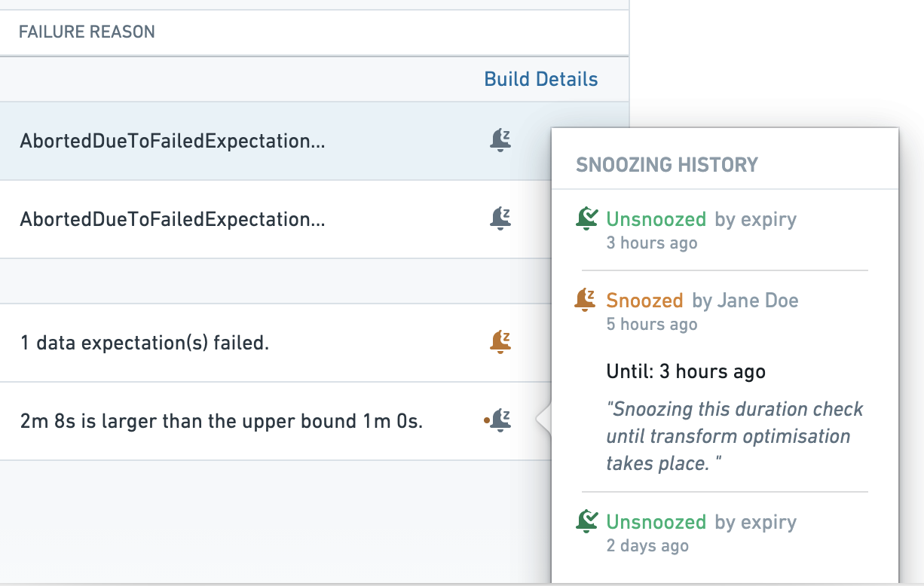Click the '5 hours ago' timestamp
This screenshot has width=924, height=586.
point(651,325)
